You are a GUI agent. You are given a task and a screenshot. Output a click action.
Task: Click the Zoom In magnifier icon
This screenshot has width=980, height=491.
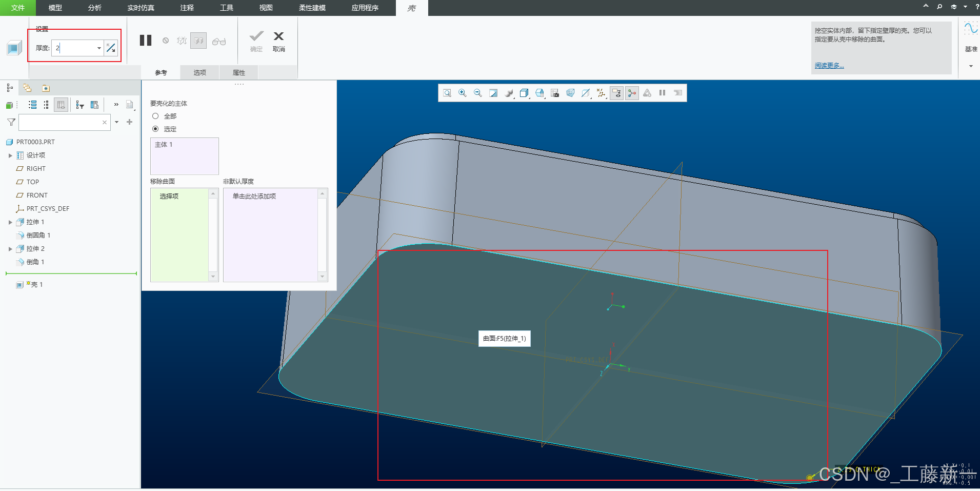463,93
